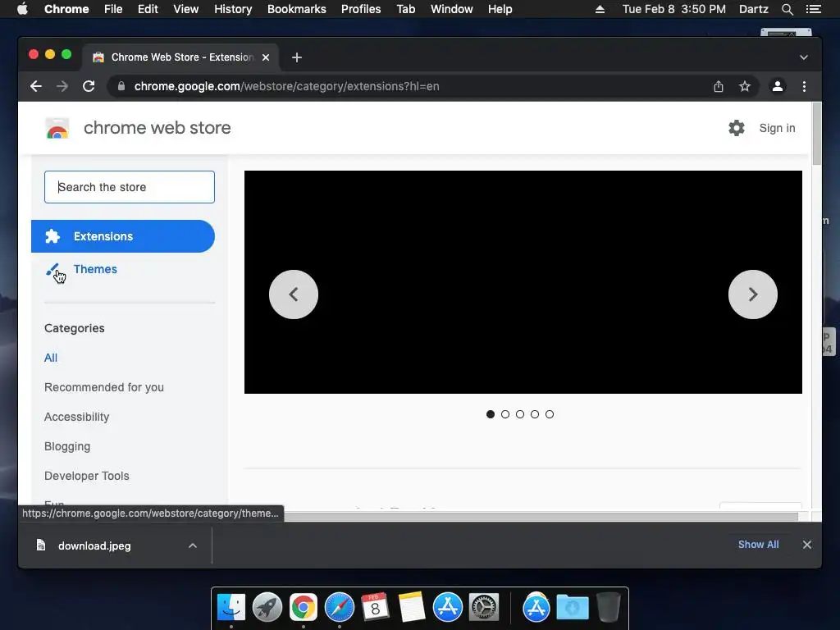
Task: Close the Chrome Web Store tab
Action: pyautogui.click(x=266, y=57)
